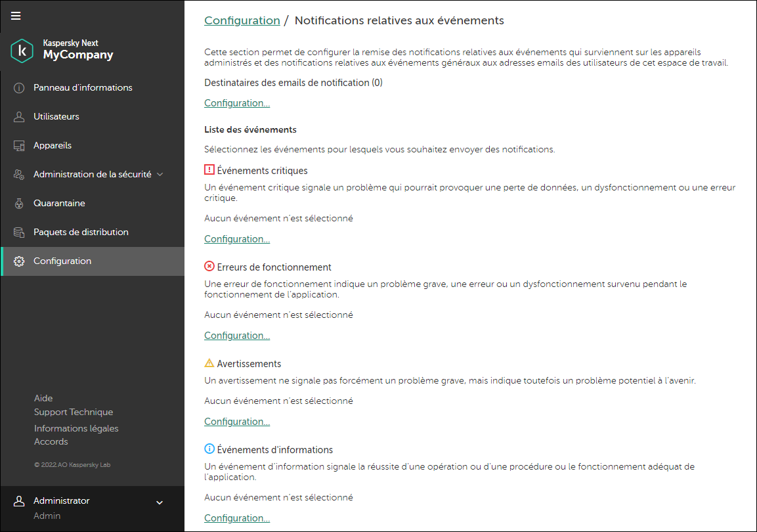Open the navigation hamburger menu
The height and width of the screenshot is (532, 757).
coord(16,16)
